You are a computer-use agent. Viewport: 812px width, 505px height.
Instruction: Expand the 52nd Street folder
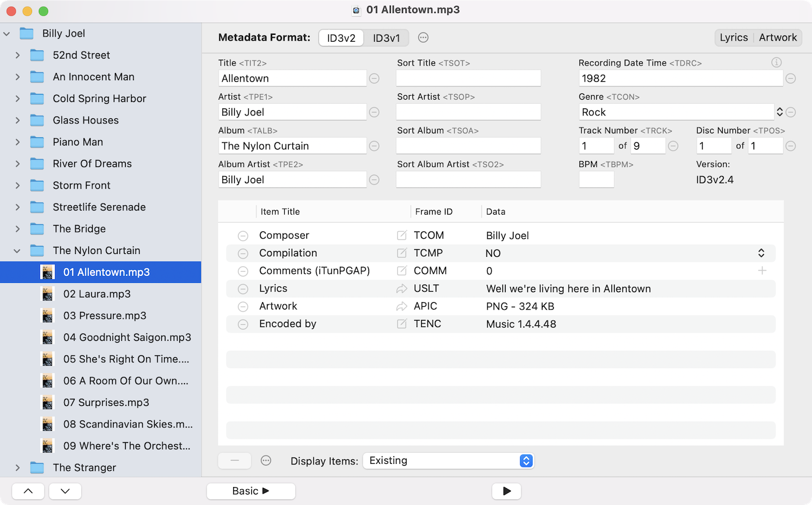coord(17,55)
